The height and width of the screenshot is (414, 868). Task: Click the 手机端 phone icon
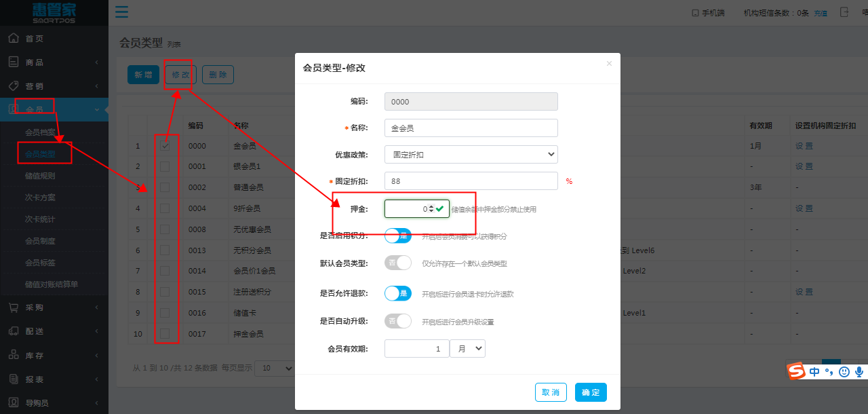(694, 13)
